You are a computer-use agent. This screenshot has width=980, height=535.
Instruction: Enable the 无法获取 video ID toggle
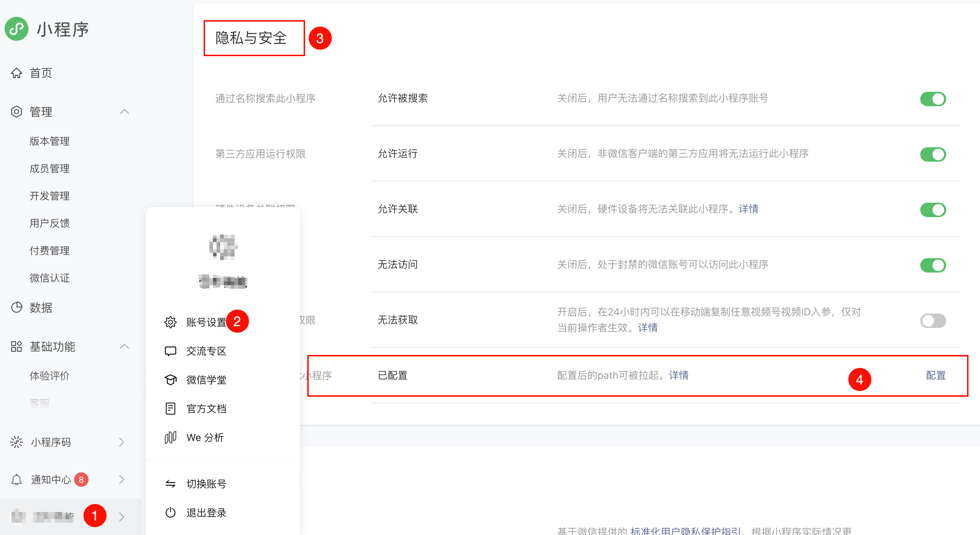point(933,321)
